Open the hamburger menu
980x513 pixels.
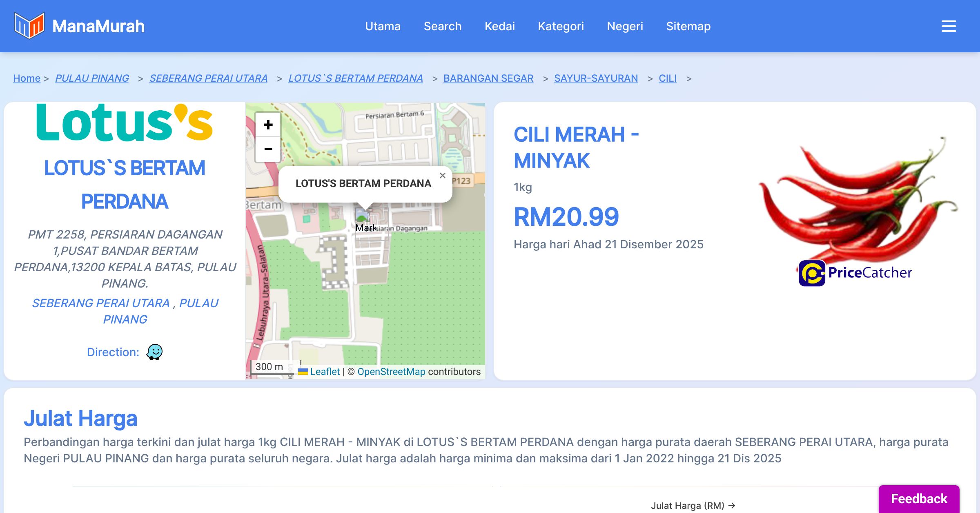pos(949,26)
